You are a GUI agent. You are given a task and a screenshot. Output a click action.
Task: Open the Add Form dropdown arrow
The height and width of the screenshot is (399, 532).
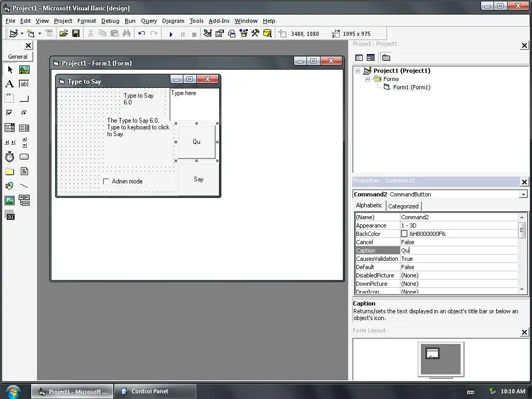pos(39,33)
